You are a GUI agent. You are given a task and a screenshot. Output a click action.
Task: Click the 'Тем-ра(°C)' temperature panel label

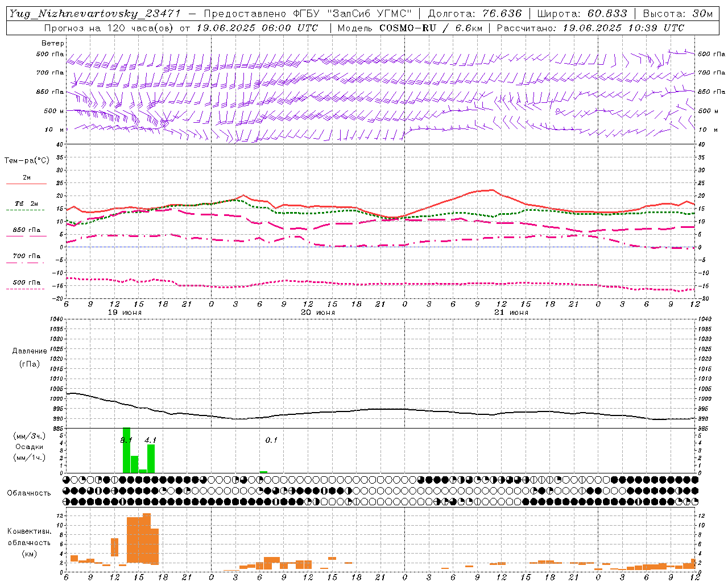tap(27, 161)
